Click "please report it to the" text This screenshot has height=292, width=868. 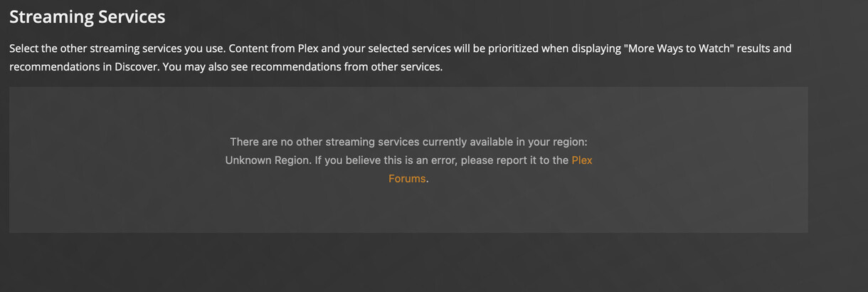coord(514,160)
